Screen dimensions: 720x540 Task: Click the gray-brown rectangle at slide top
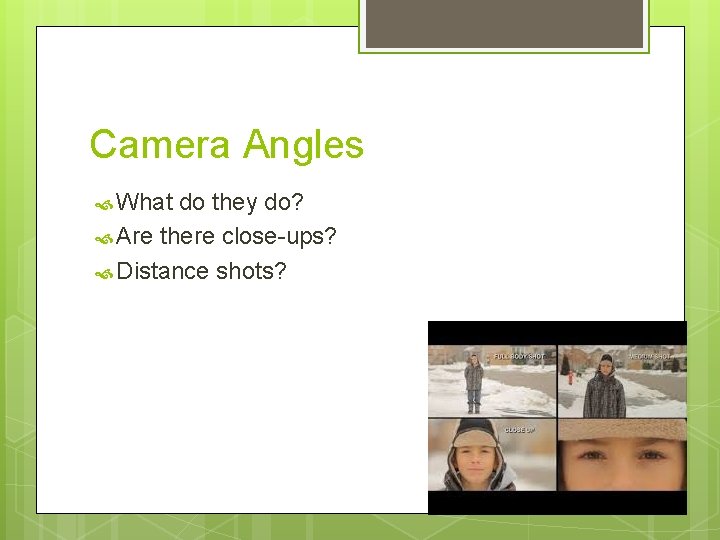click(x=504, y=24)
